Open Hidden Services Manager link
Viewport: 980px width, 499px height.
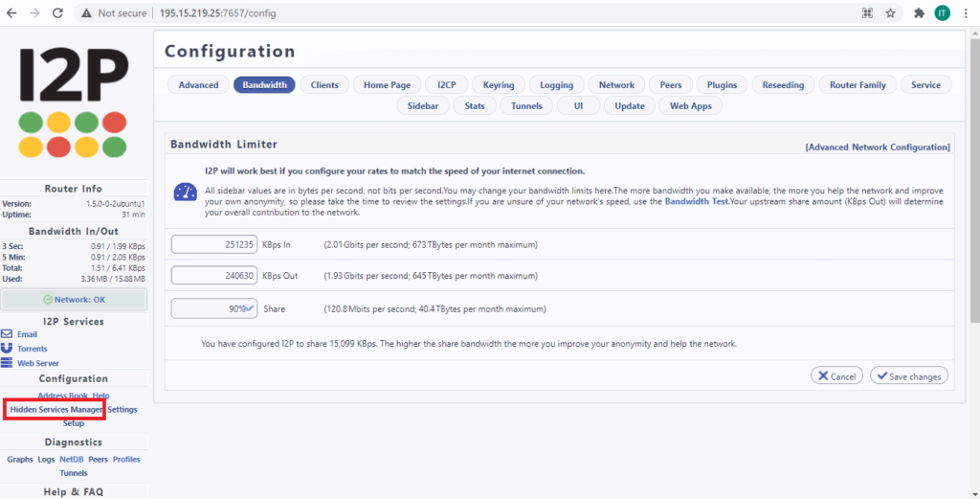coord(56,410)
